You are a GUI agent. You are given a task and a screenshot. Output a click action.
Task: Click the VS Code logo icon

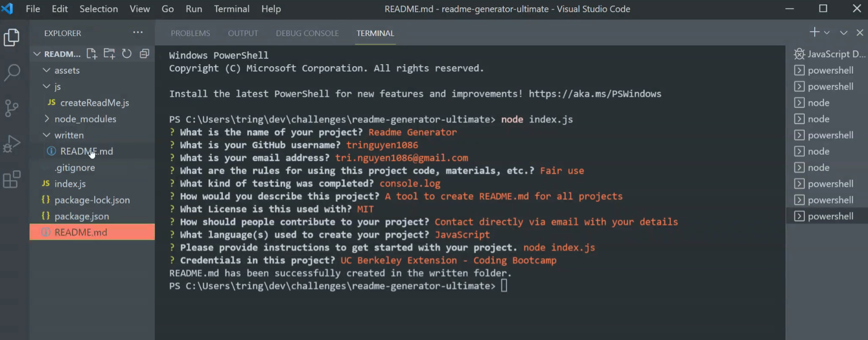[x=7, y=9]
